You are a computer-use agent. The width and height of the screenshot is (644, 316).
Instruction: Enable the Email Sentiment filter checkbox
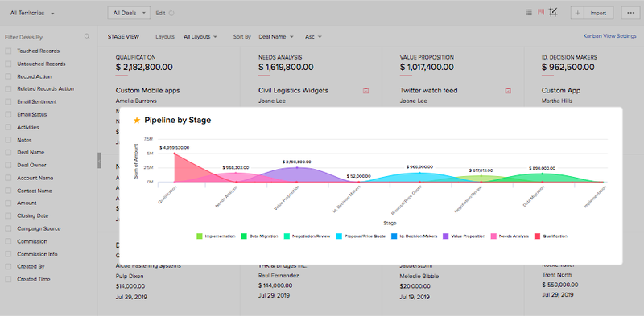(8, 102)
